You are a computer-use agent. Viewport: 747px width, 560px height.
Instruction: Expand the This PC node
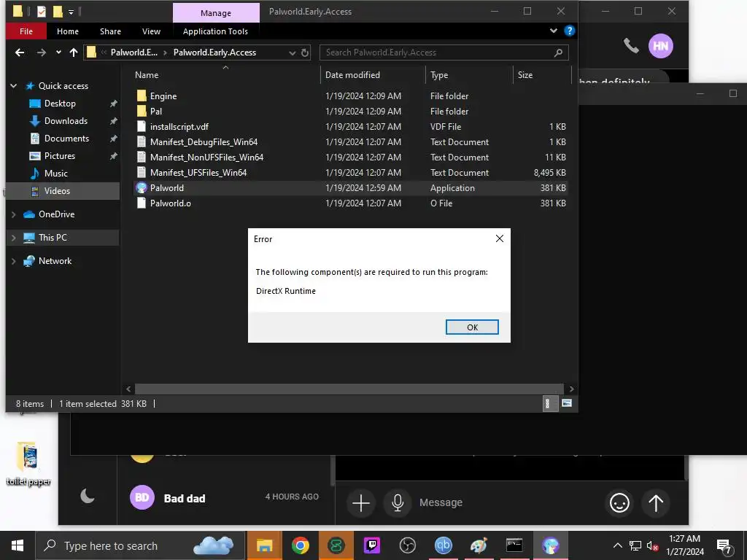pos(14,238)
